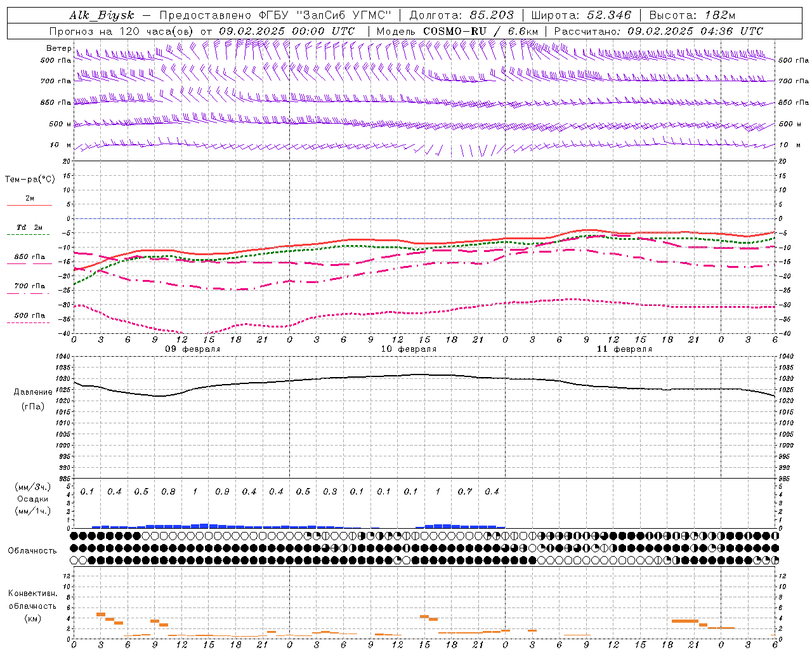Click the pink dotted line under '500 гПа' legend
812x650 pixels.
28,322
